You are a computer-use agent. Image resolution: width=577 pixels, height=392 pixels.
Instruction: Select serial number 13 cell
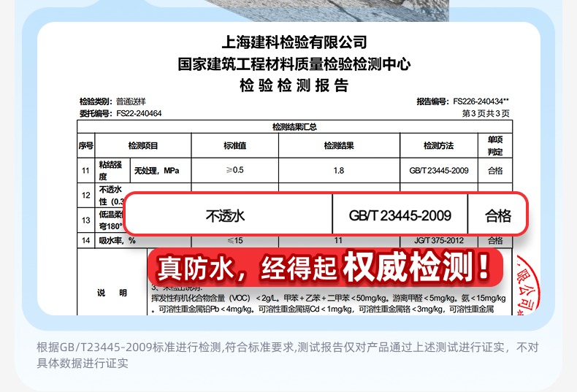pyautogui.click(x=85, y=220)
